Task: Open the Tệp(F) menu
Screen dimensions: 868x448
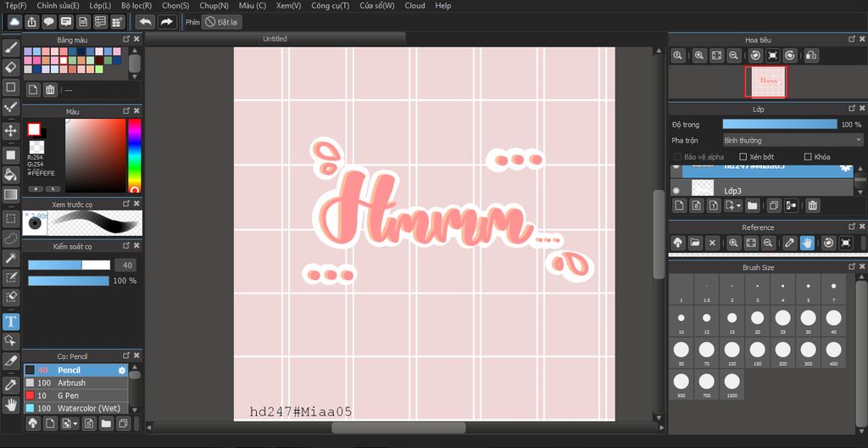Action: pos(16,6)
